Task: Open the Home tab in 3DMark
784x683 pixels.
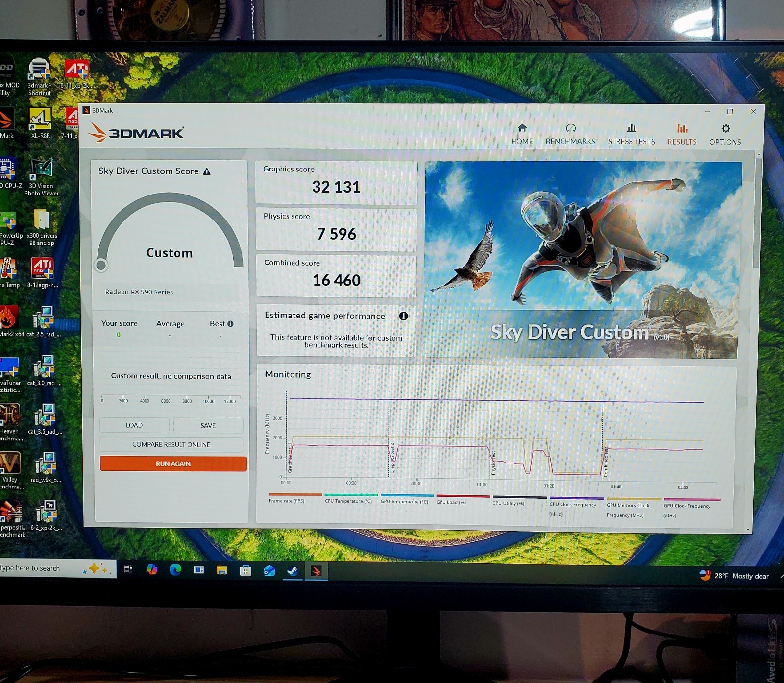Action: (522, 134)
